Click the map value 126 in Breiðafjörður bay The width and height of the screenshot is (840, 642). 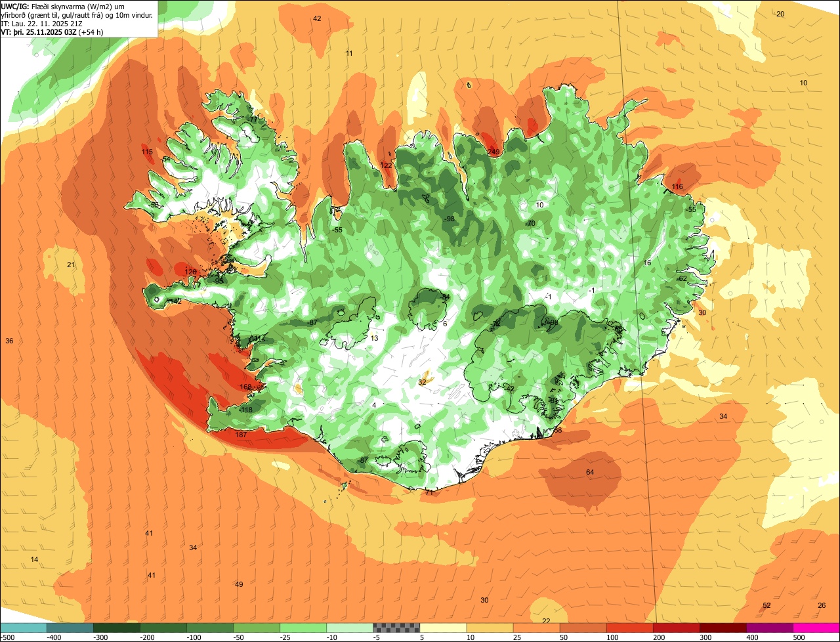pos(190,272)
